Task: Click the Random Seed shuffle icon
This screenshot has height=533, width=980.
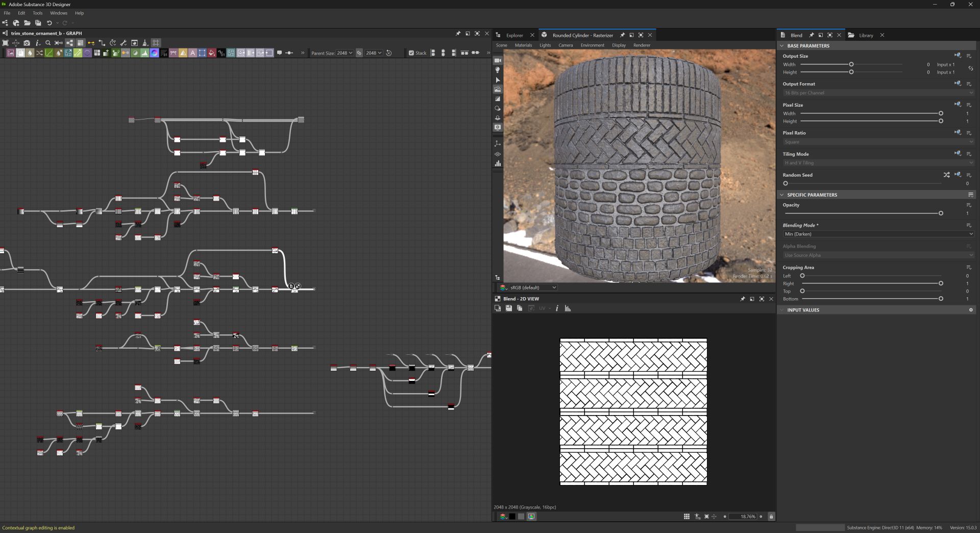Action: (x=946, y=175)
